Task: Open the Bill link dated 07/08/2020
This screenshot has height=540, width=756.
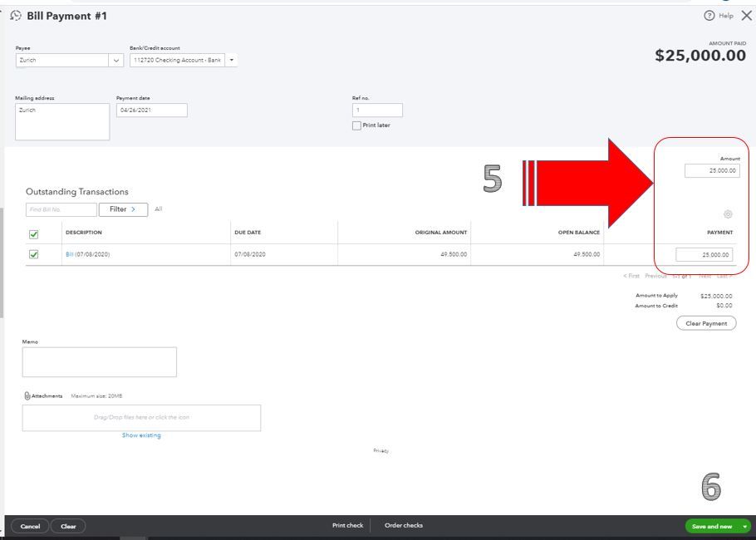Action: pos(70,254)
